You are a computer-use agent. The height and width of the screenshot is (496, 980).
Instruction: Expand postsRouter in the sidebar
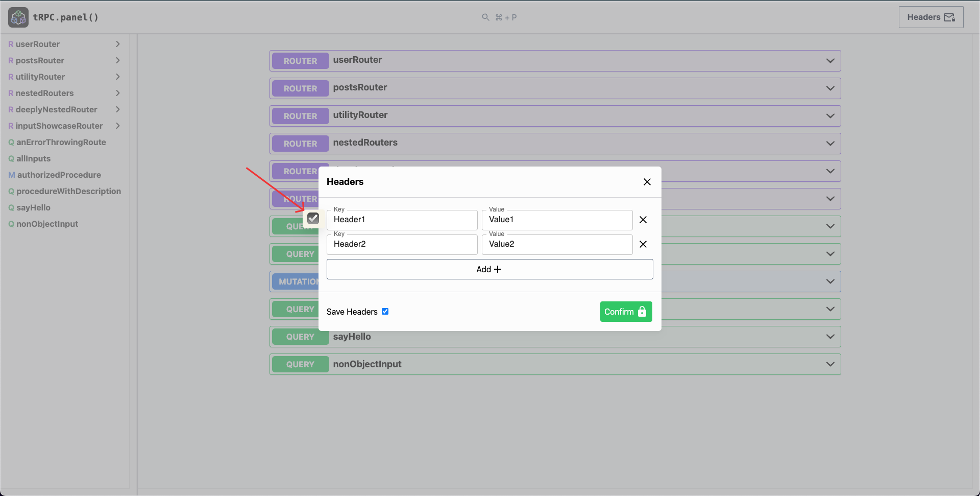coord(118,60)
